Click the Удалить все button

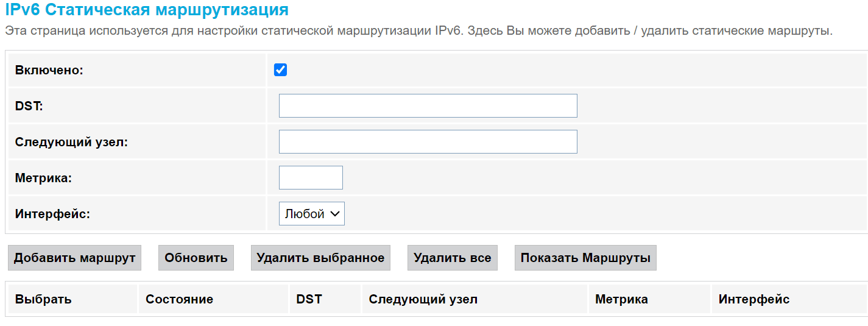click(x=452, y=258)
